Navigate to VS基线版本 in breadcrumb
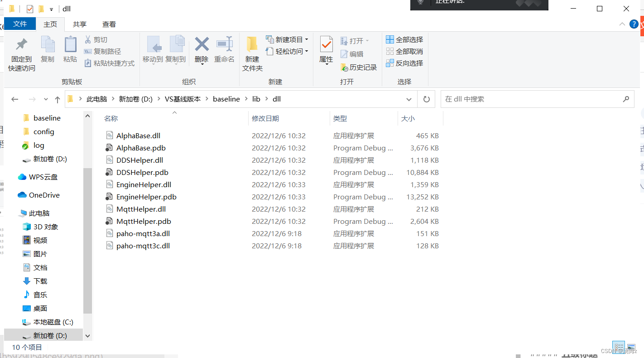Screen dimensions: 644x358 (x=183, y=99)
